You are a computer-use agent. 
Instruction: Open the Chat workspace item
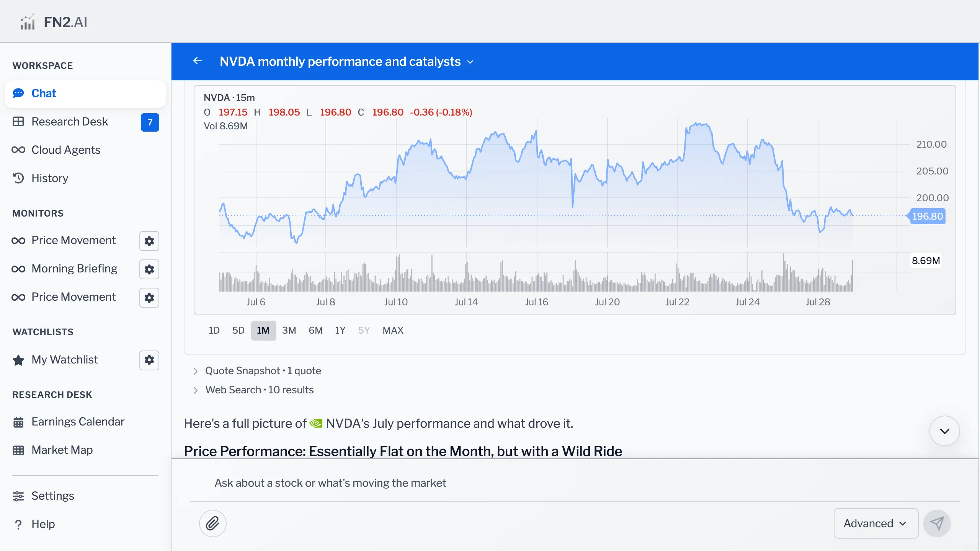[85, 93]
